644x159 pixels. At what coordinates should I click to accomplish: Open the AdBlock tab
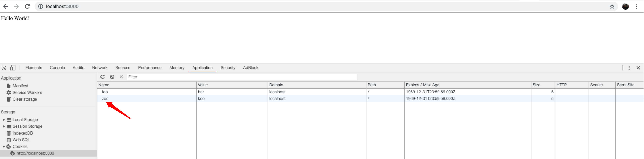tap(251, 68)
